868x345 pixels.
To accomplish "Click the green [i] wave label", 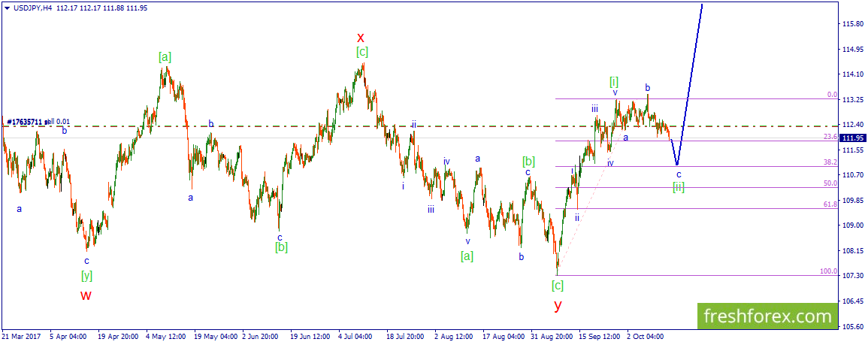I will (x=614, y=81).
